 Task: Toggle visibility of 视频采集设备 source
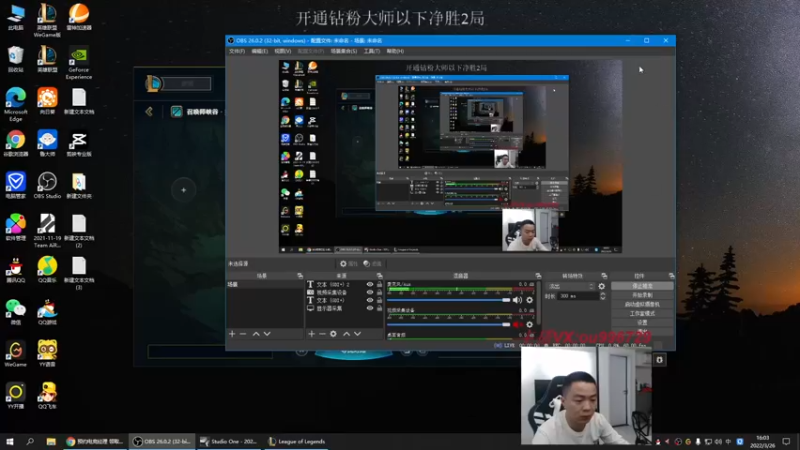[x=370, y=292]
